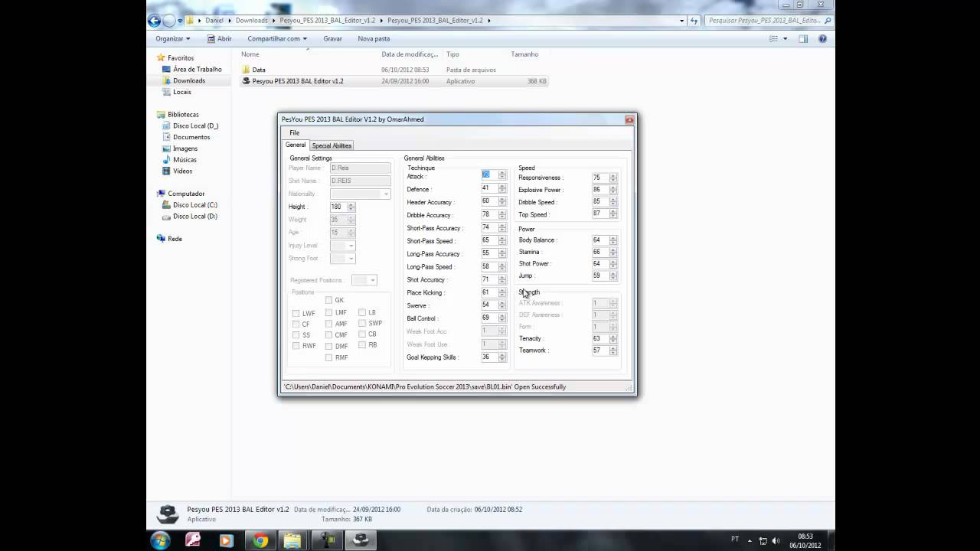Open the File Explorer taskbar icon
This screenshot has height=551, width=980.
point(292,540)
